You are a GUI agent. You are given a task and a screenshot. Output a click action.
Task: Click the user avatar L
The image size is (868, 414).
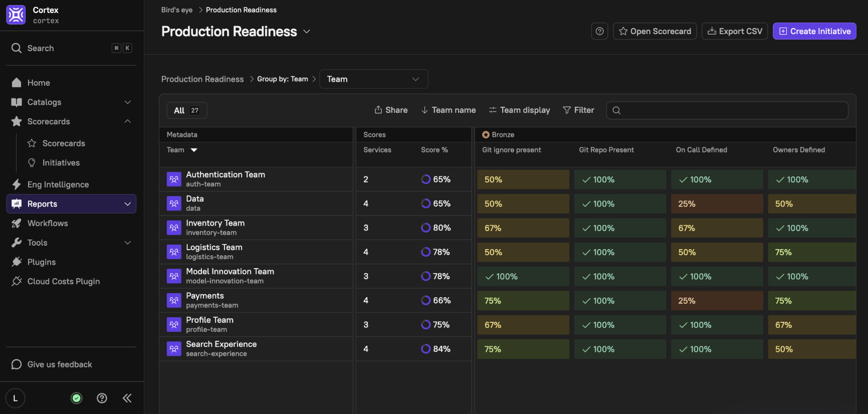(x=16, y=398)
